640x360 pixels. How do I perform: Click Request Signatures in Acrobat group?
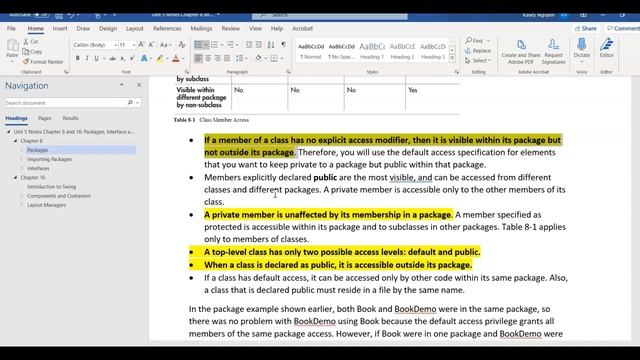tap(553, 51)
